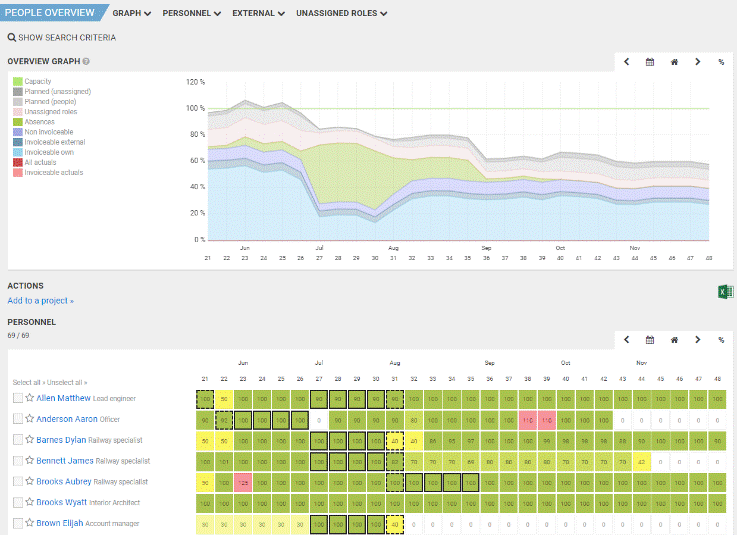
Task: Reset overview graph to home period
Action: pyautogui.click(x=674, y=62)
